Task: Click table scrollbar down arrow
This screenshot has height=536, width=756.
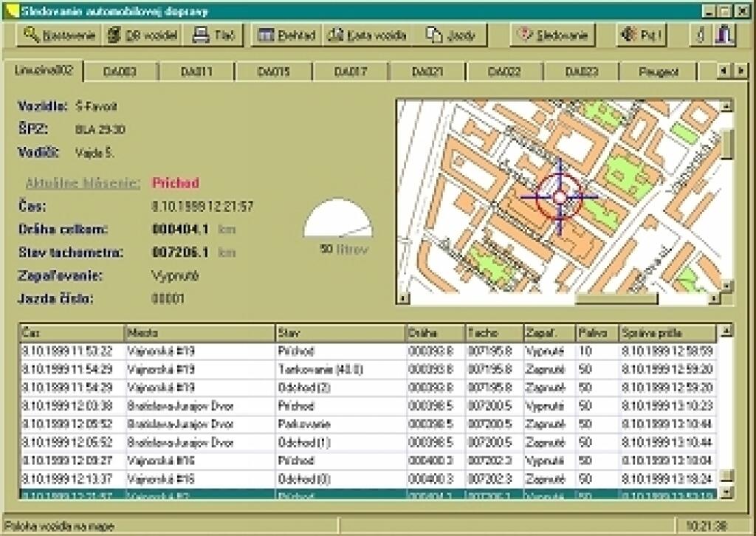Action: [726, 492]
